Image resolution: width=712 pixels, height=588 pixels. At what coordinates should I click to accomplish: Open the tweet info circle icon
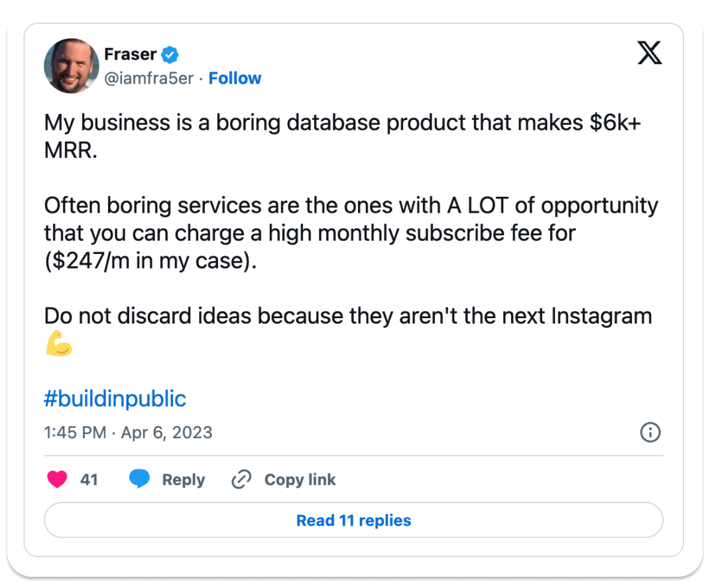(x=650, y=433)
